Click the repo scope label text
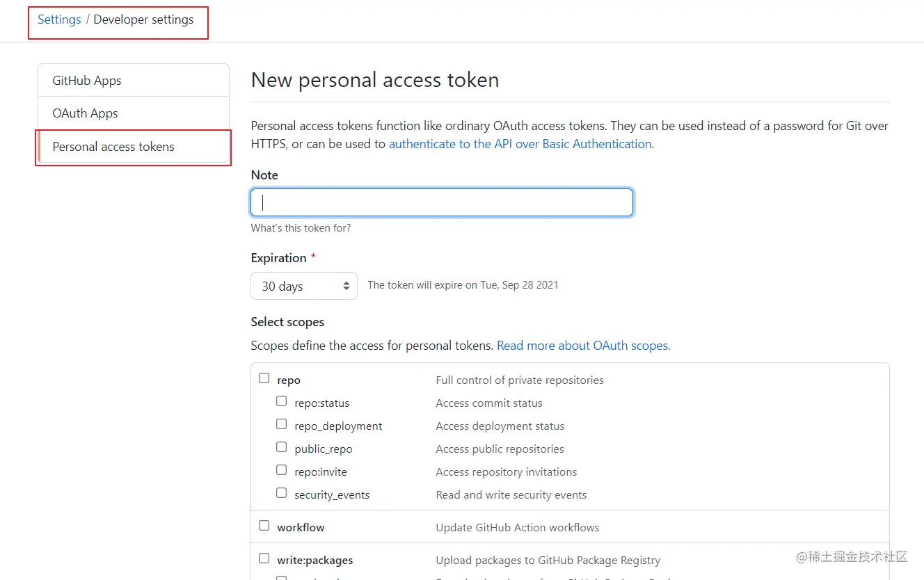This screenshot has width=924, height=580. point(289,380)
